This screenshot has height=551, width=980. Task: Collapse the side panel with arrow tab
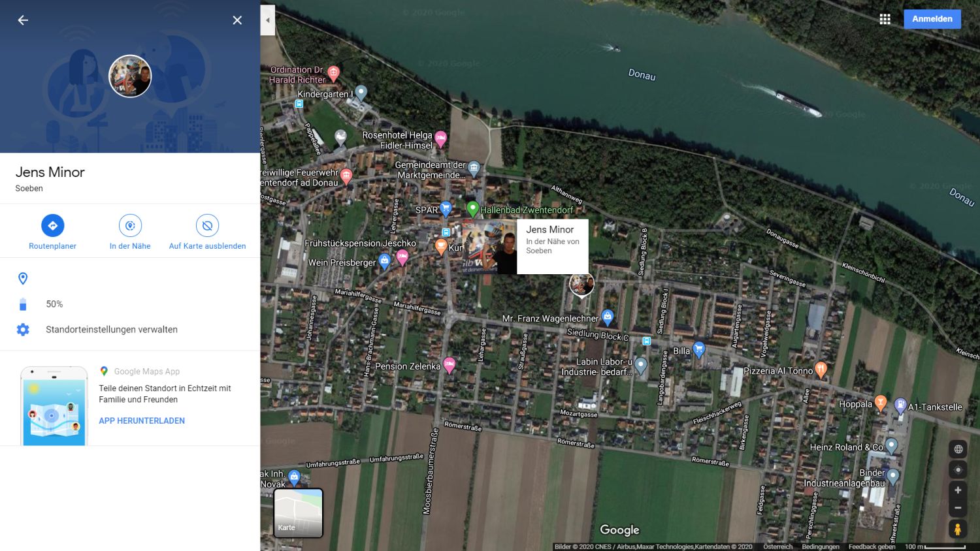point(268,20)
